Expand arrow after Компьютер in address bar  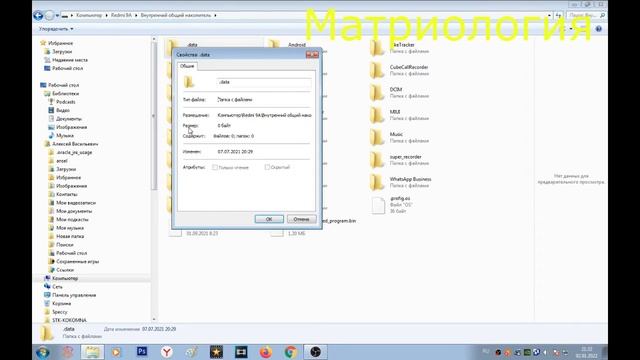pyautogui.click(x=107, y=16)
